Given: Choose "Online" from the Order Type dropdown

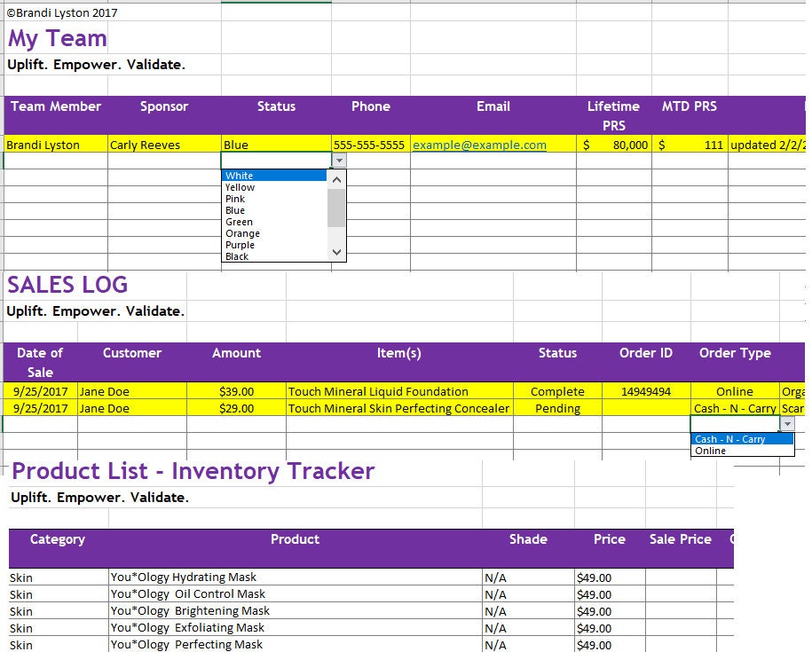Looking at the screenshot, I should pos(710,451).
